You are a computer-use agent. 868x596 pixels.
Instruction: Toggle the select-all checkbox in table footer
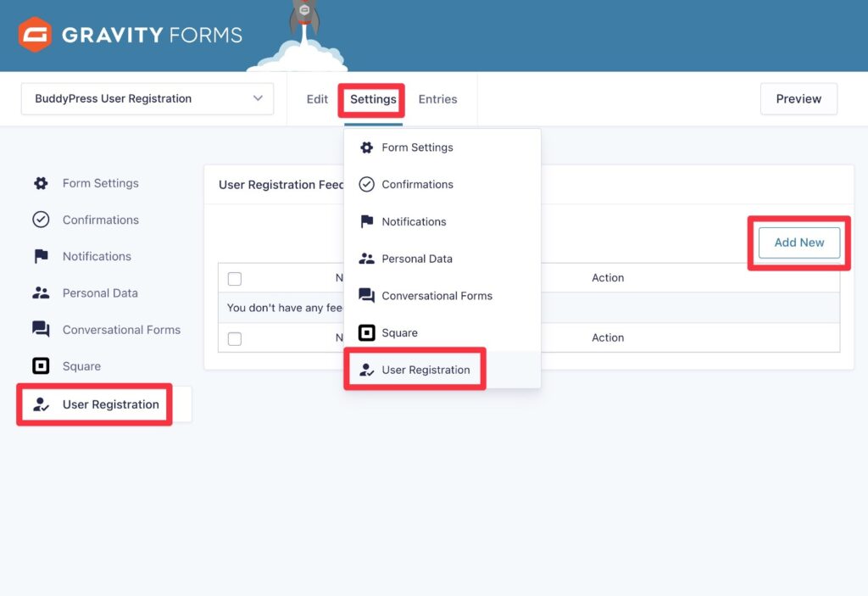click(x=235, y=339)
